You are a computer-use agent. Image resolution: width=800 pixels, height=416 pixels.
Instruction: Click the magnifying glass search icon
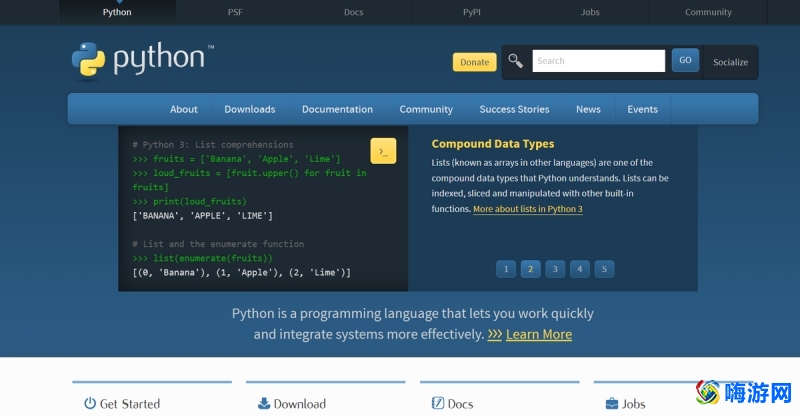pos(515,61)
